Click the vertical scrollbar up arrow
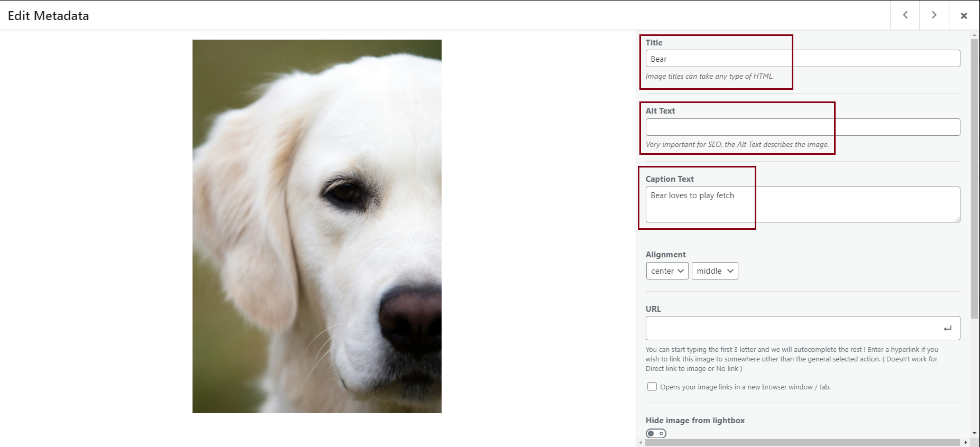The width and height of the screenshot is (980, 447). coord(974,35)
